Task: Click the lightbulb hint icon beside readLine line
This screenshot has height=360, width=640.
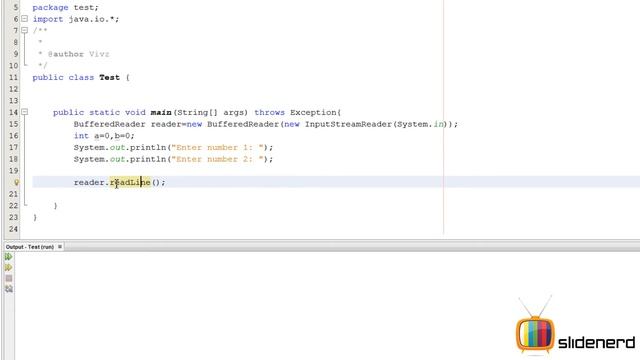Action: coord(16,182)
